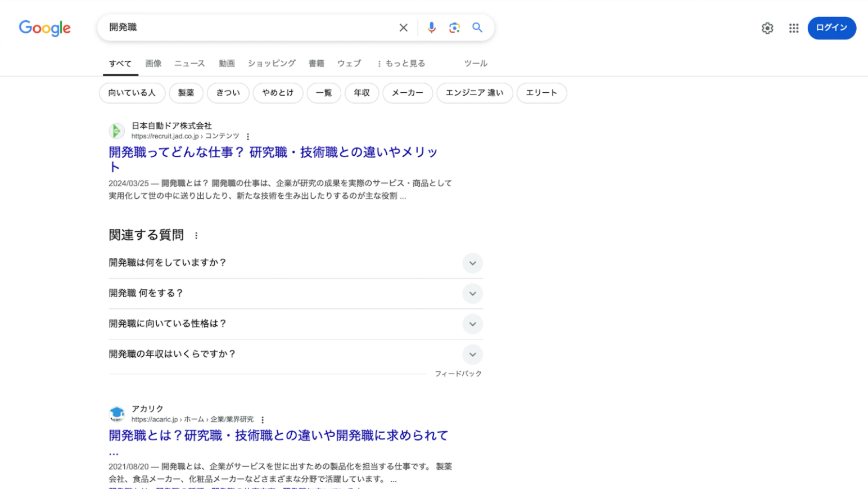Image resolution: width=868 pixels, height=489 pixels.
Task: Select the エリート filter chip
Action: pyautogui.click(x=541, y=93)
